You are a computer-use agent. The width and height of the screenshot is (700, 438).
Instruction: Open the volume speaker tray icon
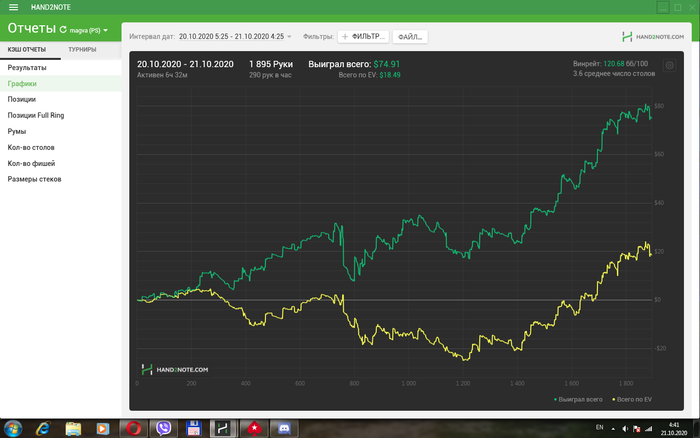pos(625,429)
